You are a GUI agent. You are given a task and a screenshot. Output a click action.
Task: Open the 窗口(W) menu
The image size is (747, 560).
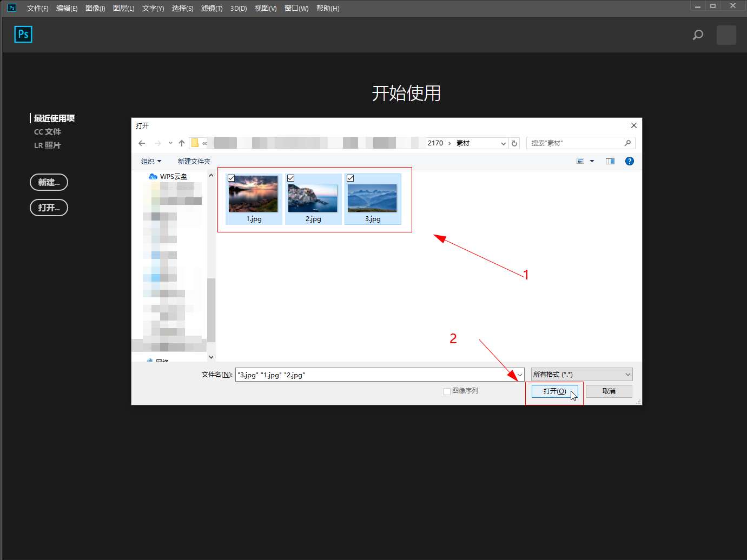296,8
